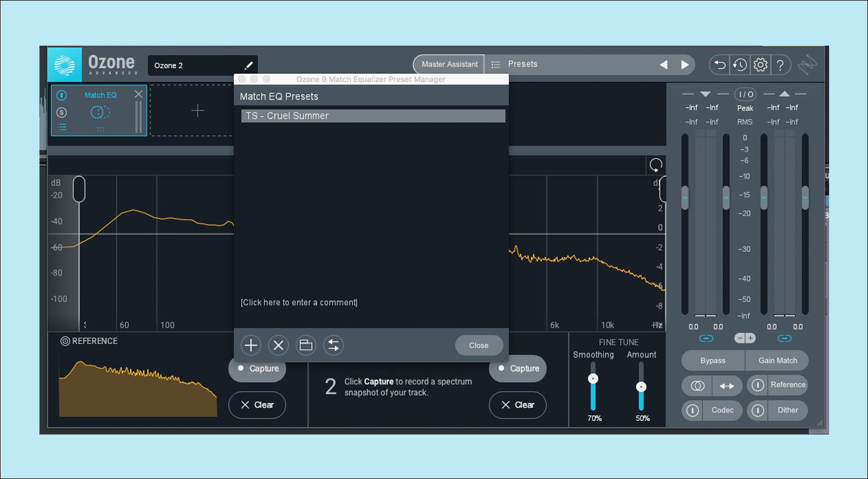The width and height of the screenshot is (868, 479).
Task: Click the preset comment field
Action: point(299,303)
